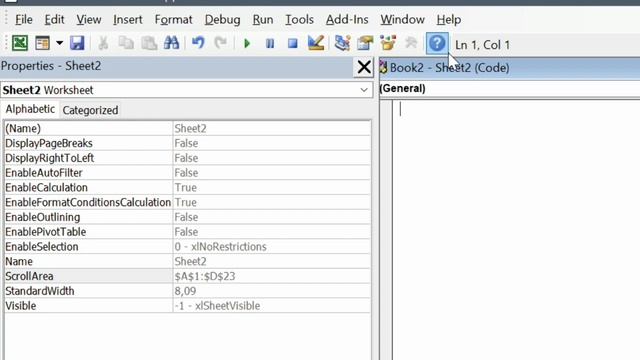Open the Tools menu
This screenshot has width=640, height=360.
click(x=299, y=19)
